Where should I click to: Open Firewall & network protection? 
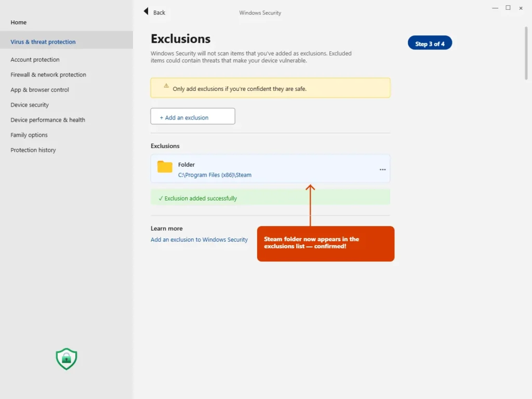tap(48, 75)
